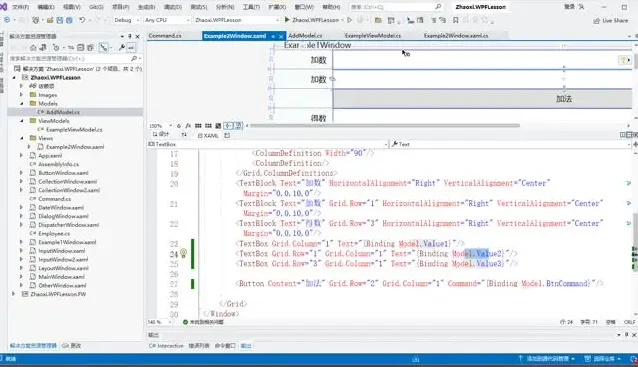Click the select repository status bar button
This screenshot has width=638, height=367.
tap(602, 359)
